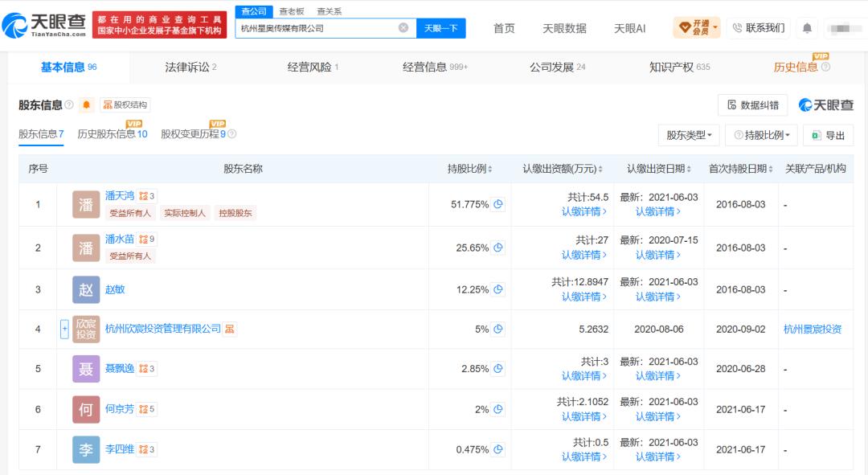
Task: Go to 首页 in top navigation
Action: (504, 28)
